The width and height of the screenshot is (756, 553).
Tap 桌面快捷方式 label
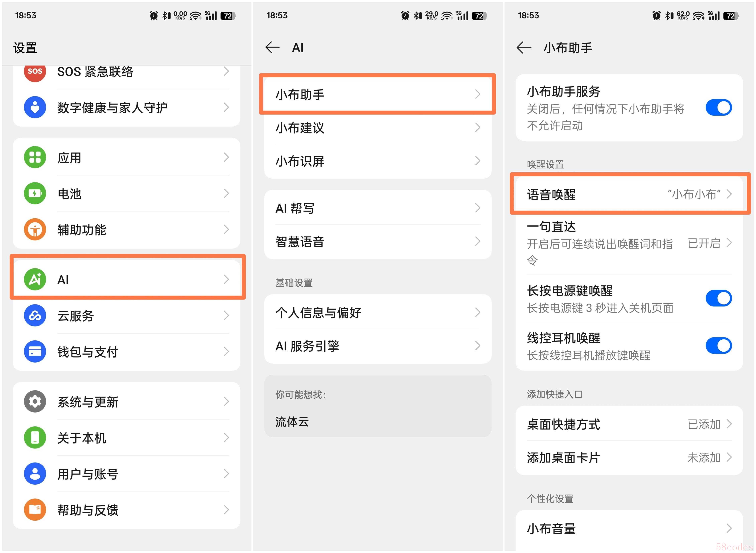[564, 425]
